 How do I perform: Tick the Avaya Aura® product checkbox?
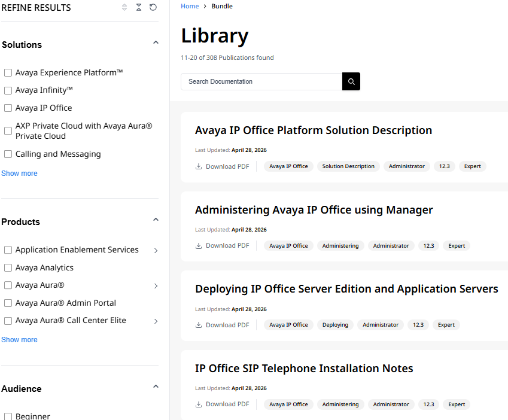click(8, 285)
